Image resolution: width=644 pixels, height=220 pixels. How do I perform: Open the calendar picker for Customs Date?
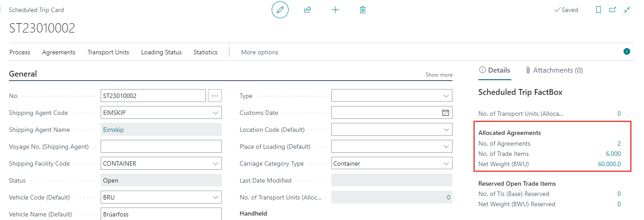click(x=445, y=113)
